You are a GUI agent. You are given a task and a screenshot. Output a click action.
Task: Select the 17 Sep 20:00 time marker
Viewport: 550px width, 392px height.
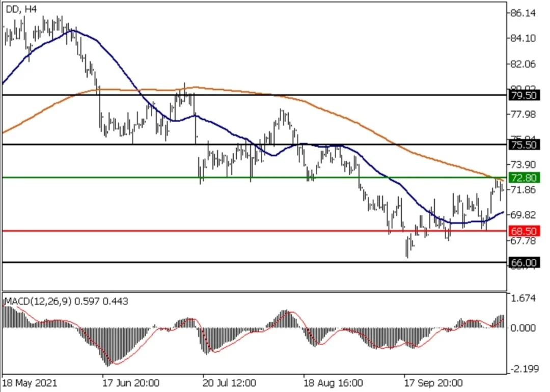coord(433,382)
